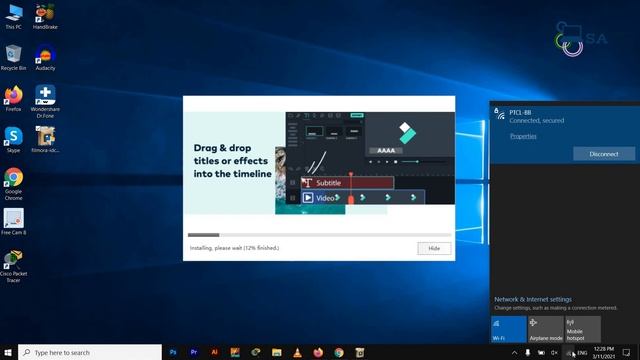Open File Explorer from the taskbar
The image size is (640, 360).
tap(277, 352)
